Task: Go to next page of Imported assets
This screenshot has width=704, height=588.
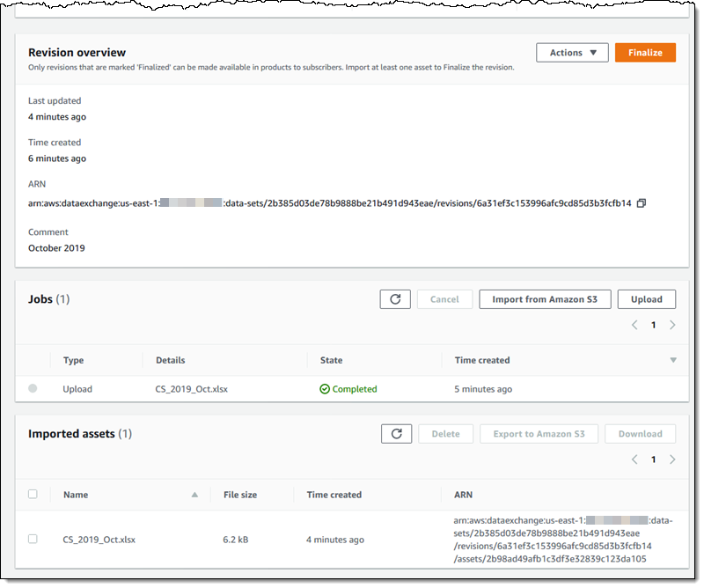Action: [x=672, y=459]
